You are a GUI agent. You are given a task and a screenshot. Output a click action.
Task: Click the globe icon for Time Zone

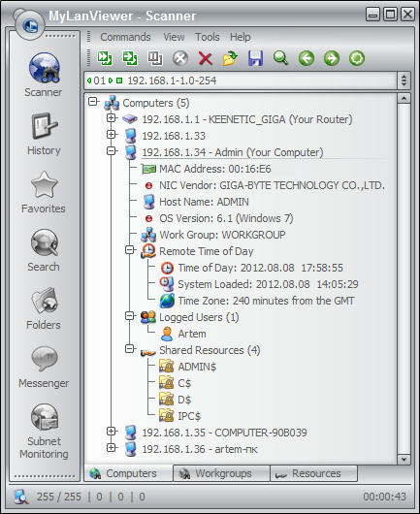click(167, 301)
